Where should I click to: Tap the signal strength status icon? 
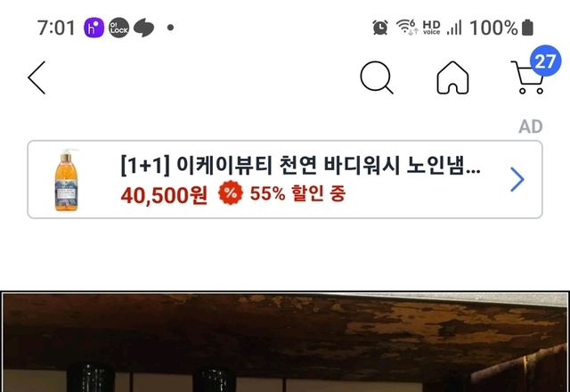(x=454, y=28)
